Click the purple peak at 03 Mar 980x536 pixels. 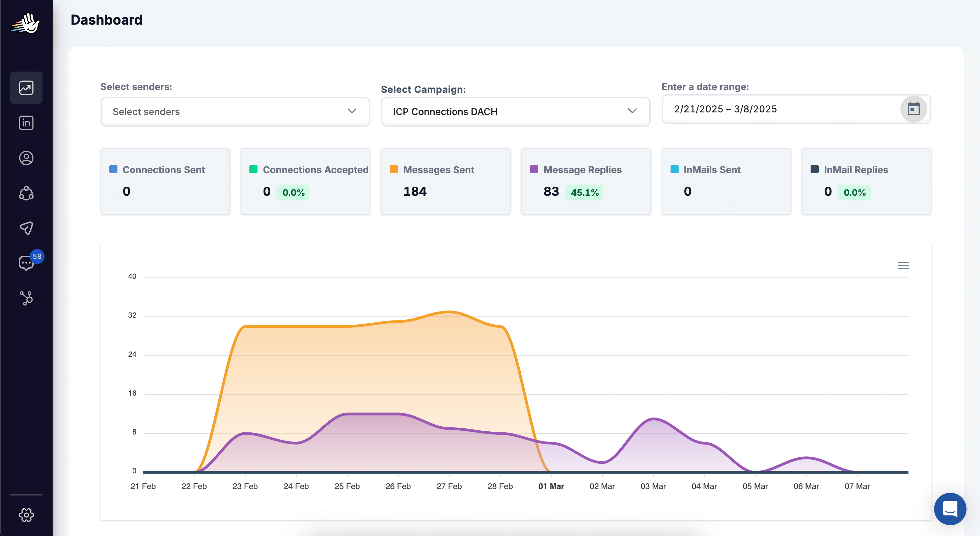tap(653, 419)
